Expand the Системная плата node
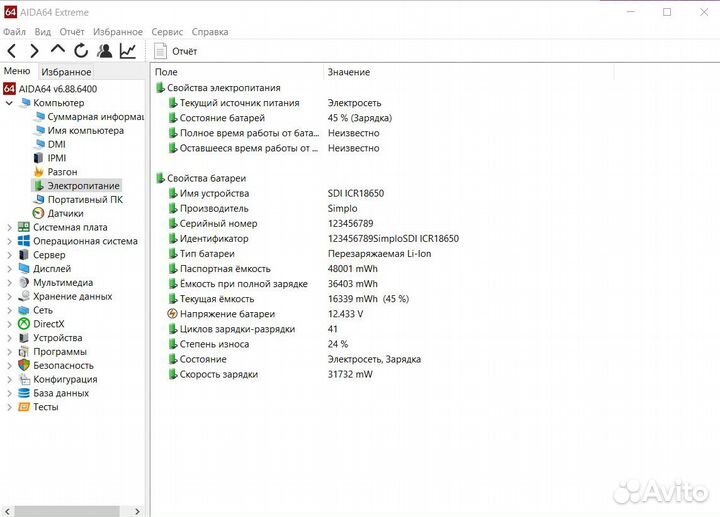The width and height of the screenshot is (720, 517). (9, 227)
